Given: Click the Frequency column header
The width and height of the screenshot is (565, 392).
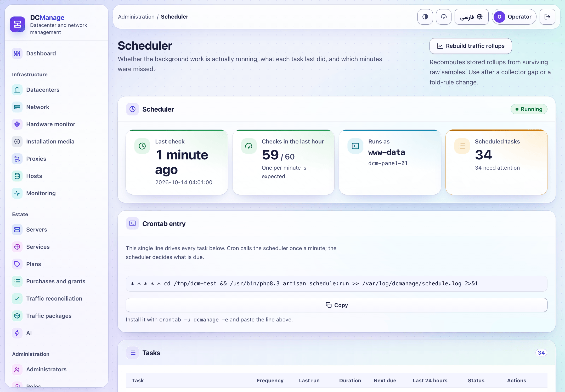Looking at the screenshot, I should click(x=270, y=381).
